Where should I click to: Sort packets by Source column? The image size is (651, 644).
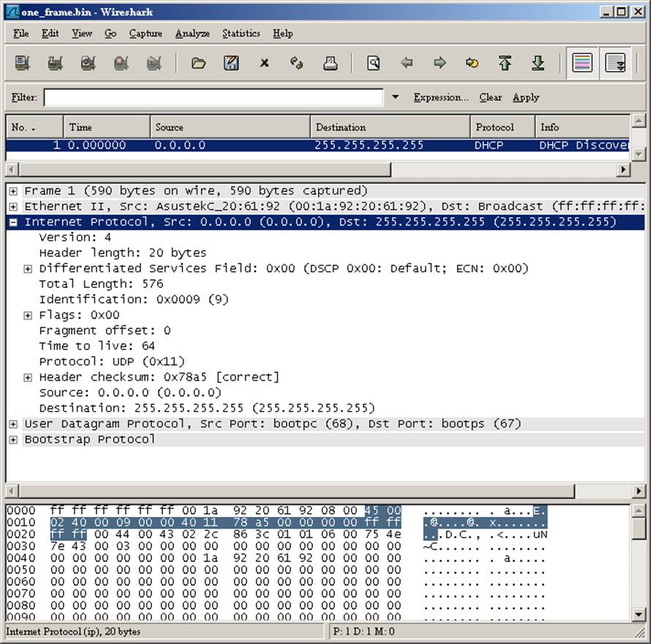click(x=230, y=127)
